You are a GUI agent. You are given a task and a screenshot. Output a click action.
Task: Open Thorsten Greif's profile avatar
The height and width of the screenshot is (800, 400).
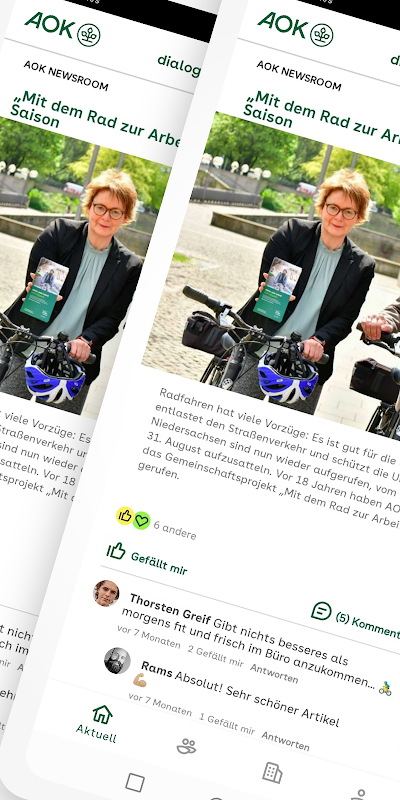(x=106, y=593)
